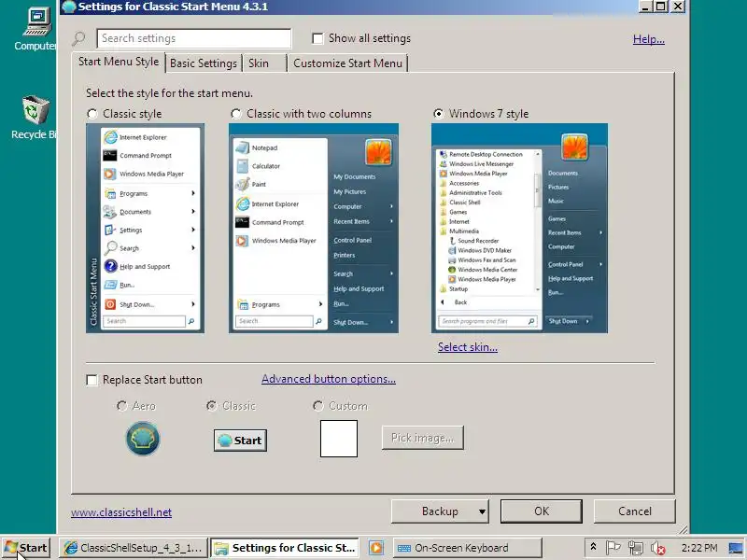Choose the Classic button radio option
Screen dimensions: 747x560
212,406
